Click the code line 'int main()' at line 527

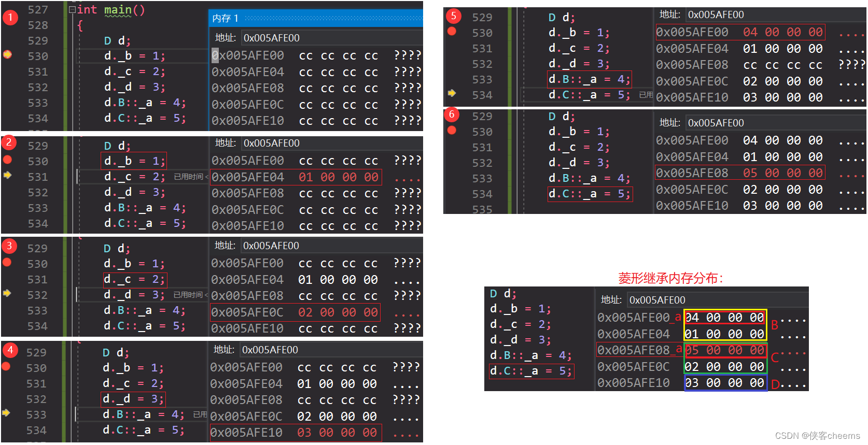point(111,10)
